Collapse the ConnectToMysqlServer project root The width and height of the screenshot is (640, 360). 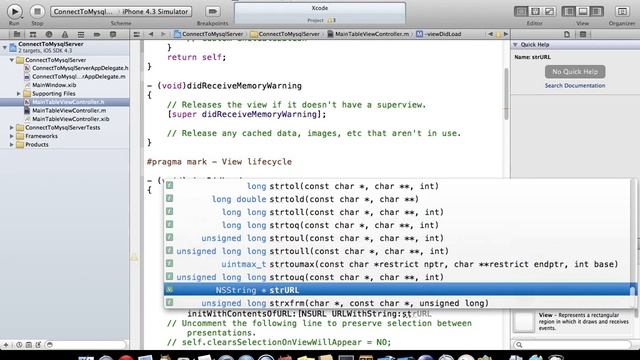coord(4,47)
